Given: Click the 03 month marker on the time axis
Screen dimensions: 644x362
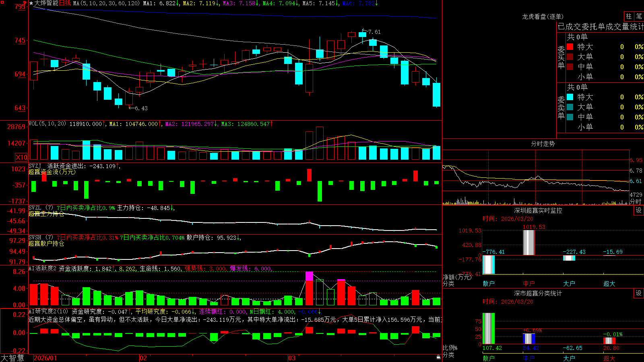Looking at the screenshot, I should pyautogui.click(x=292, y=358).
